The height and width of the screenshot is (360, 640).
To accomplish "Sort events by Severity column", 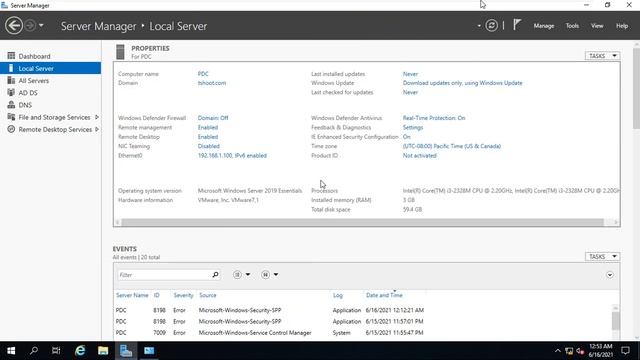I will [x=183, y=295].
